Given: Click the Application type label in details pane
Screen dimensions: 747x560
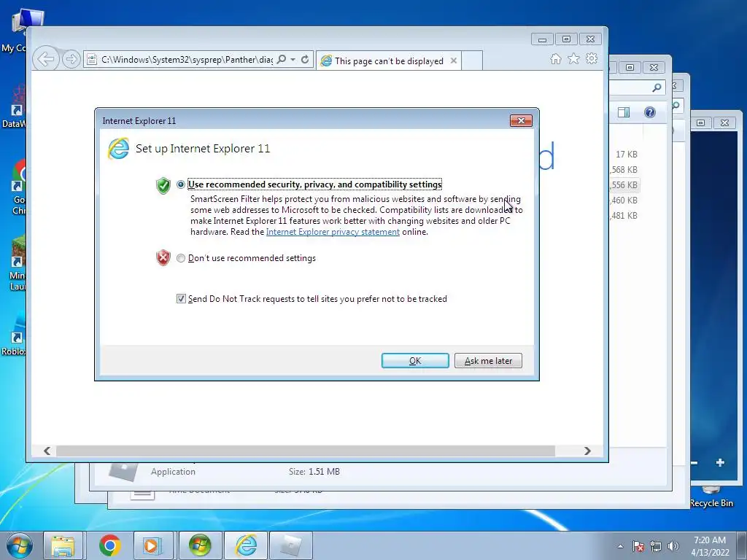Looking at the screenshot, I should pos(173,472).
